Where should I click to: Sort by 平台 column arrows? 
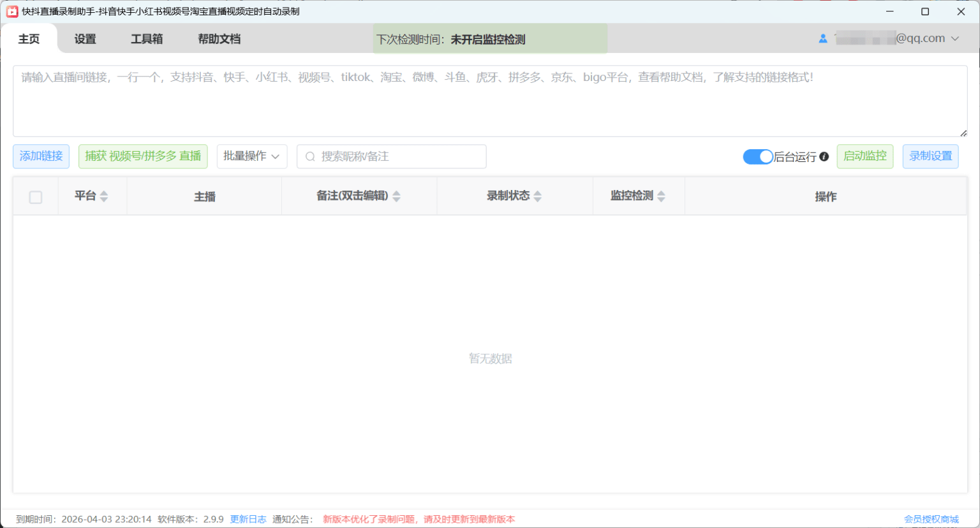click(x=104, y=196)
